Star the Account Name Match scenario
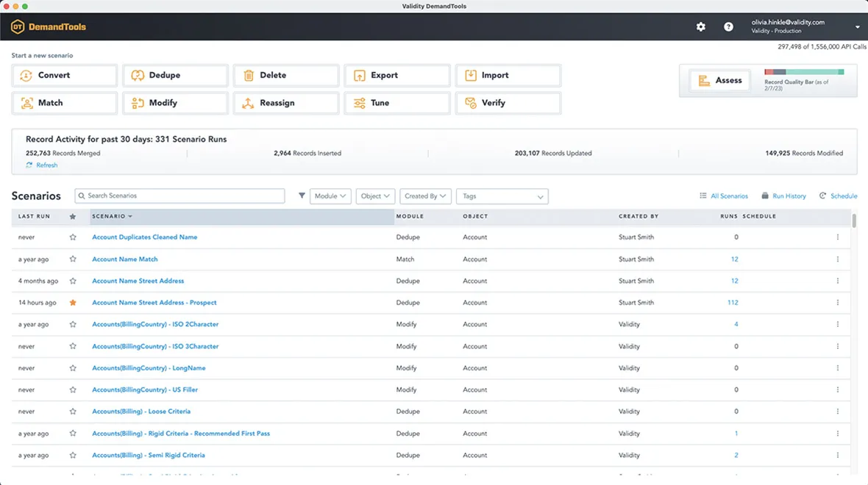This screenshot has width=868, height=485. (73, 259)
